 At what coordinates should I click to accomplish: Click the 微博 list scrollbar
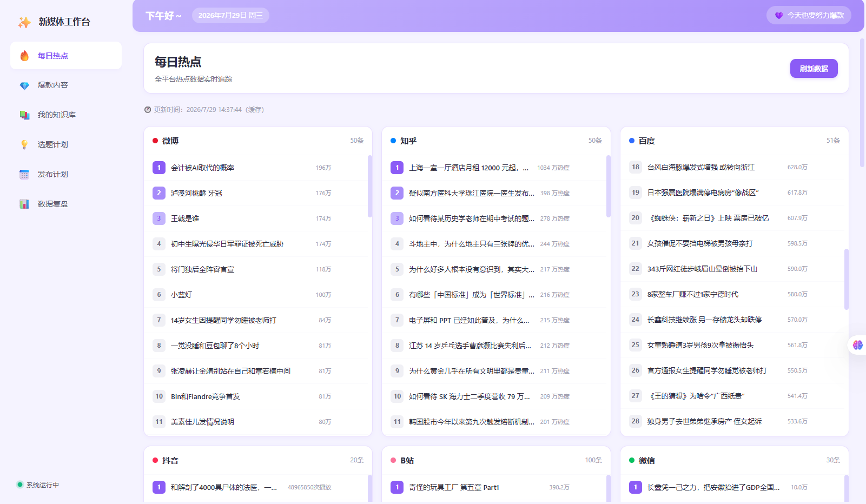pos(370,187)
